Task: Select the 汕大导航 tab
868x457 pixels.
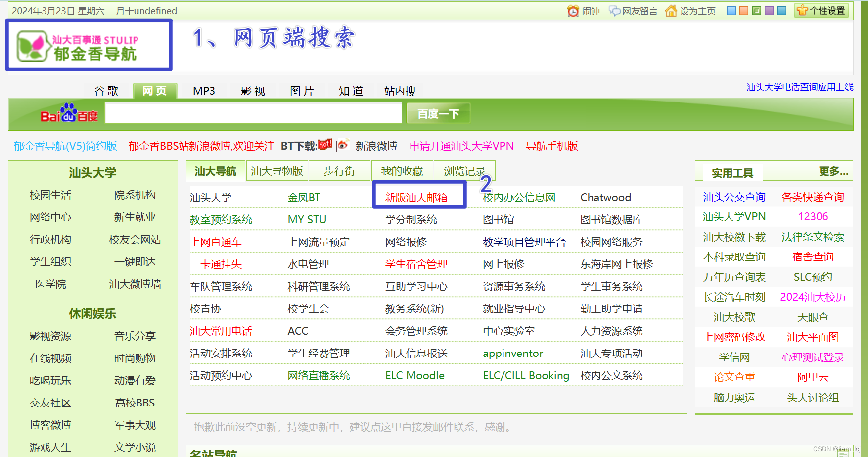Action: 216,171
